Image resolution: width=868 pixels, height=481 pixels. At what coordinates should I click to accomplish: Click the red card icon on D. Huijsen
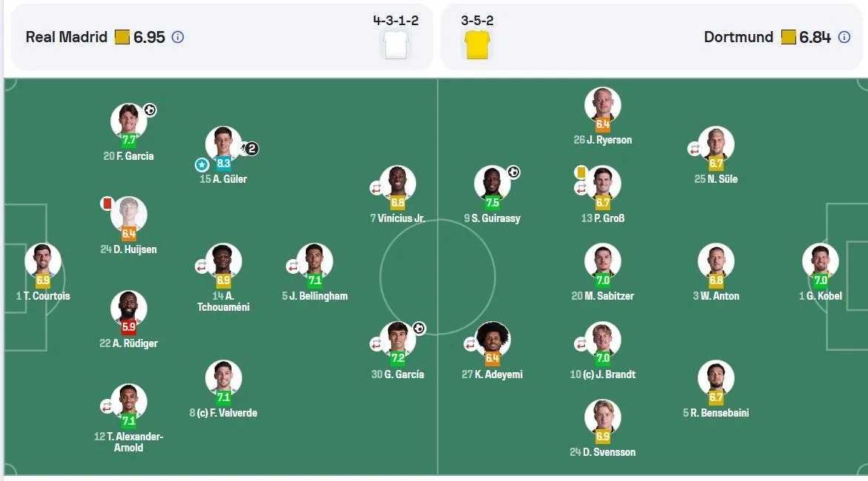click(107, 203)
